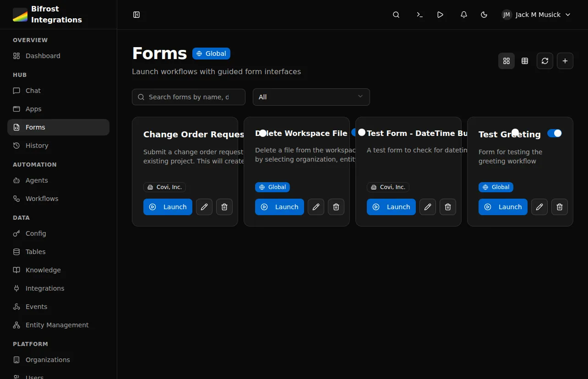
Task: Collapse the sidebar using the panel icon
Action: [x=136, y=14]
